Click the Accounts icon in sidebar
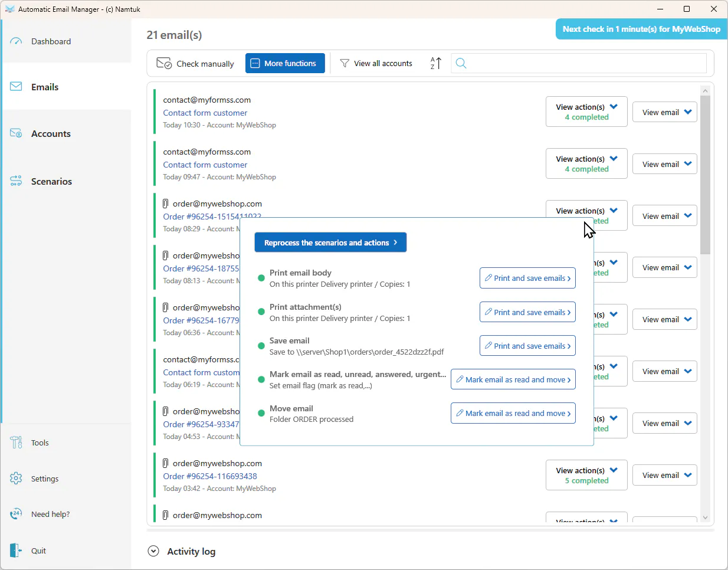728x570 pixels. point(16,133)
